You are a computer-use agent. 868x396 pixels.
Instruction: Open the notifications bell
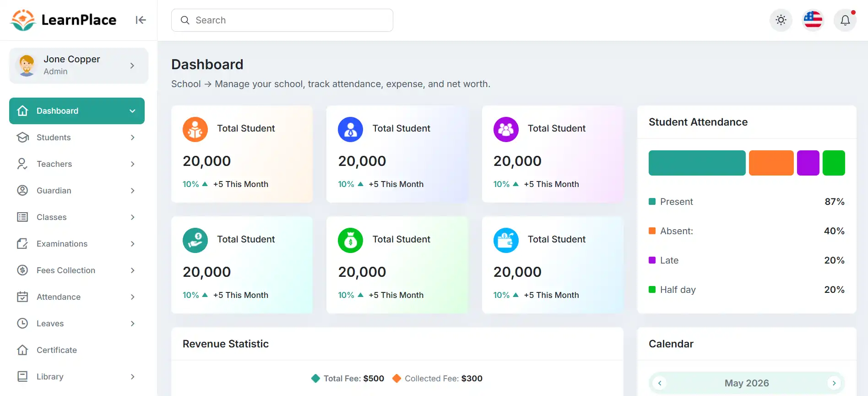coord(845,20)
